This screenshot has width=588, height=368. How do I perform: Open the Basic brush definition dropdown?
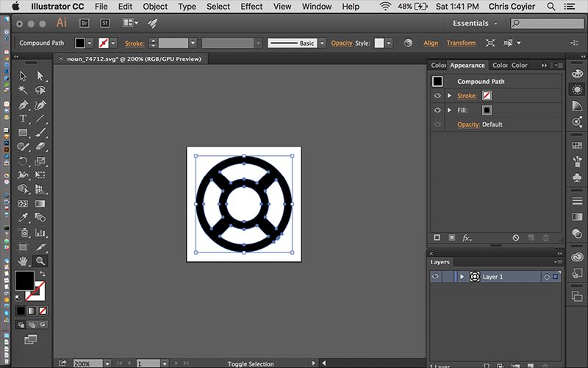click(320, 43)
